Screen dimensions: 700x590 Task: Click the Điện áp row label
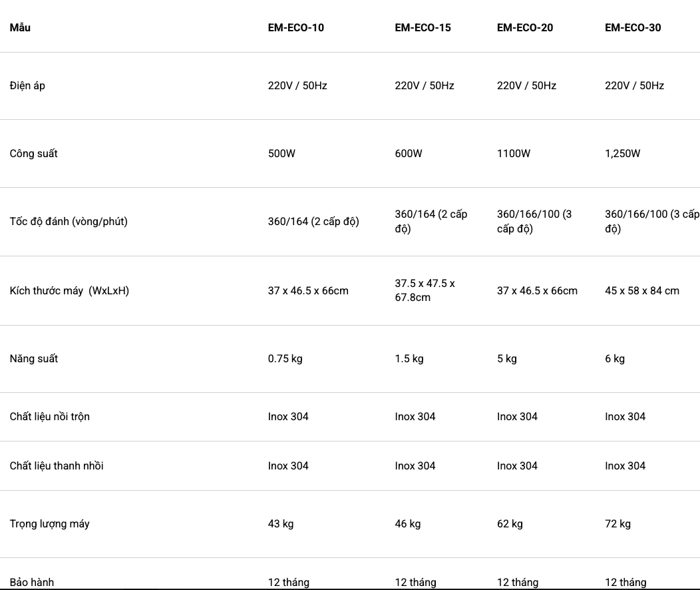coord(27,85)
